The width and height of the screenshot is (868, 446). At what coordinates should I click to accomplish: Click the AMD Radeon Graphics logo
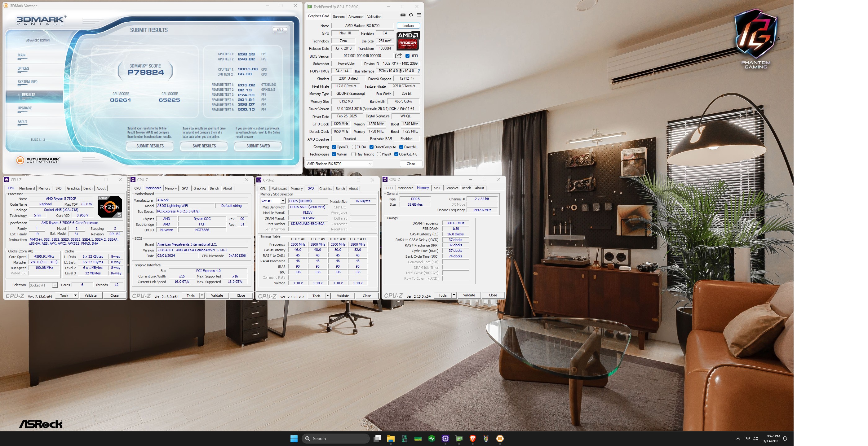point(408,41)
